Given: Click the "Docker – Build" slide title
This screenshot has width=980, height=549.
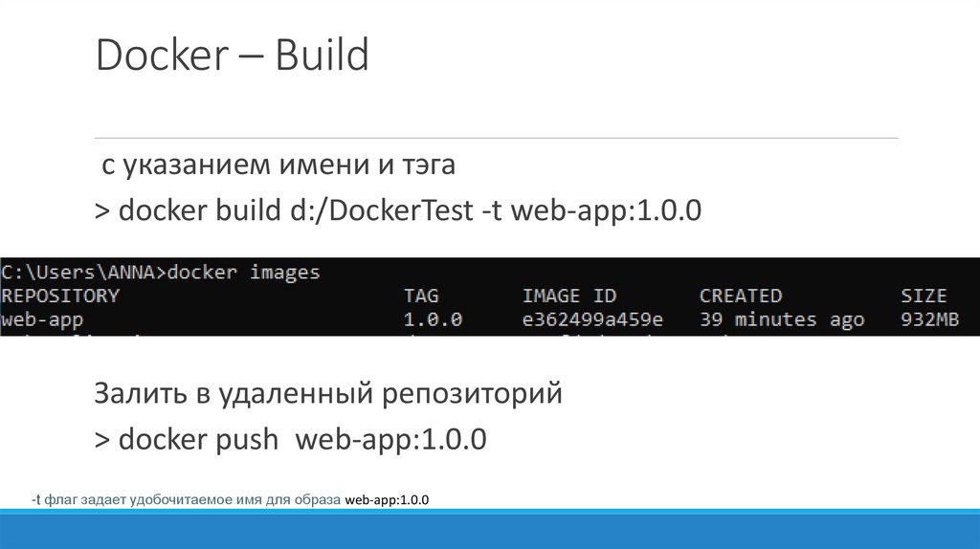Looking at the screenshot, I should click(232, 55).
